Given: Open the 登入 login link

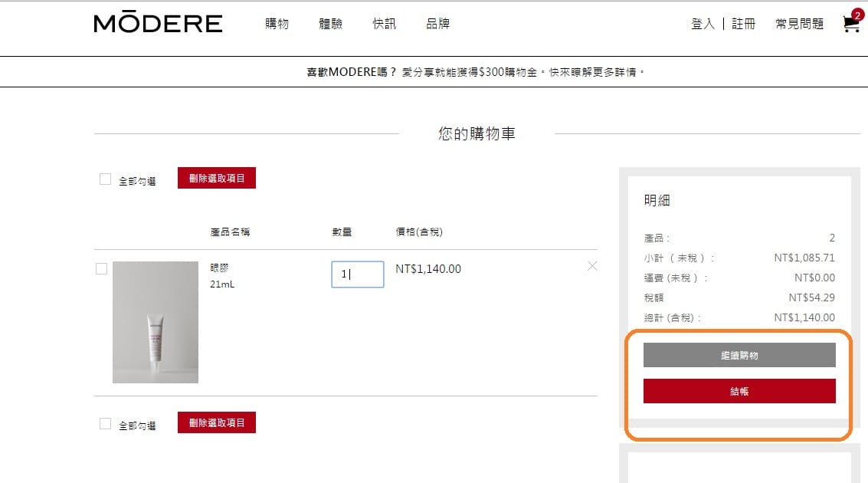Looking at the screenshot, I should tap(701, 24).
